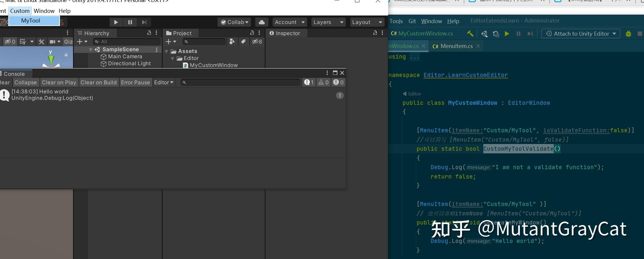Select the MyCustomWindow script asset

point(214,65)
